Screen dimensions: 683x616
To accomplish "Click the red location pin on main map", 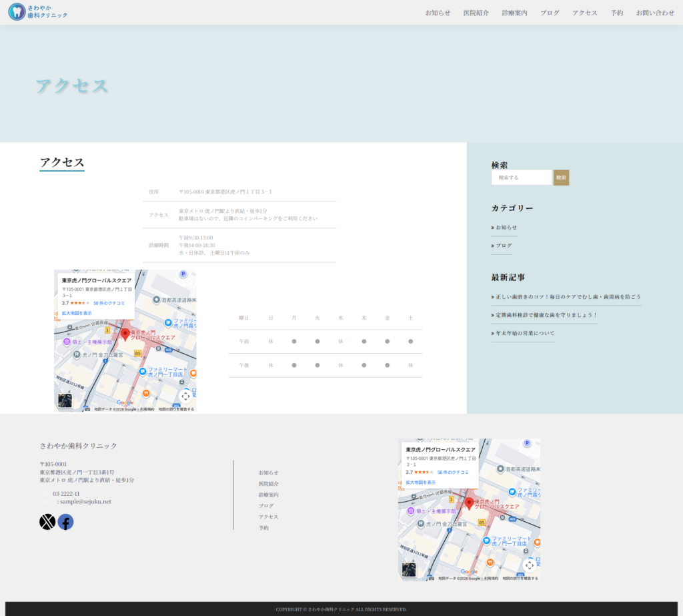I will [125, 334].
